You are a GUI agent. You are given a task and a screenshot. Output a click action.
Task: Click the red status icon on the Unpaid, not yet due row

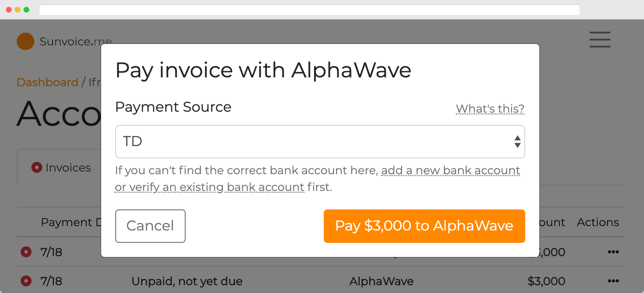(26, 281)
